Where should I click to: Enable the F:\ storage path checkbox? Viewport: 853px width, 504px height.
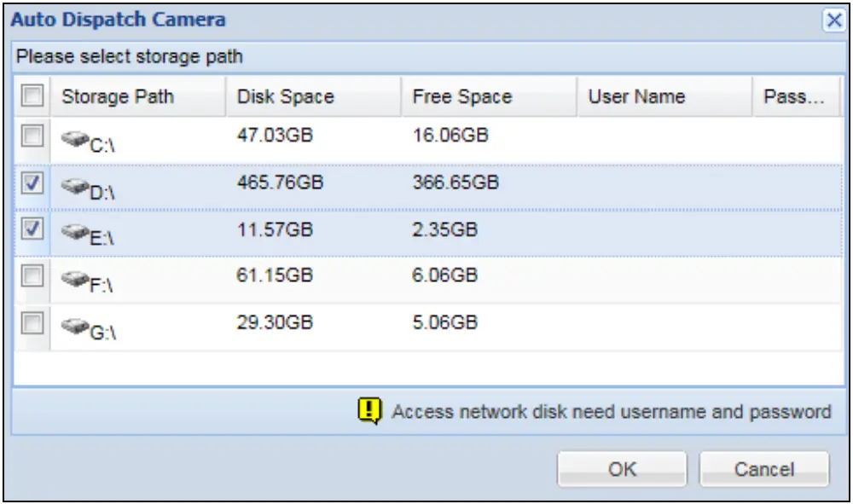click(x=32, y=274)
